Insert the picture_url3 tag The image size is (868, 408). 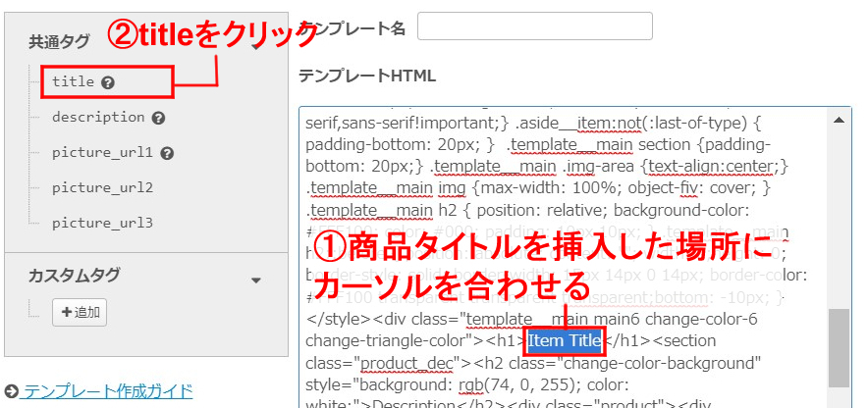[102, 224]
